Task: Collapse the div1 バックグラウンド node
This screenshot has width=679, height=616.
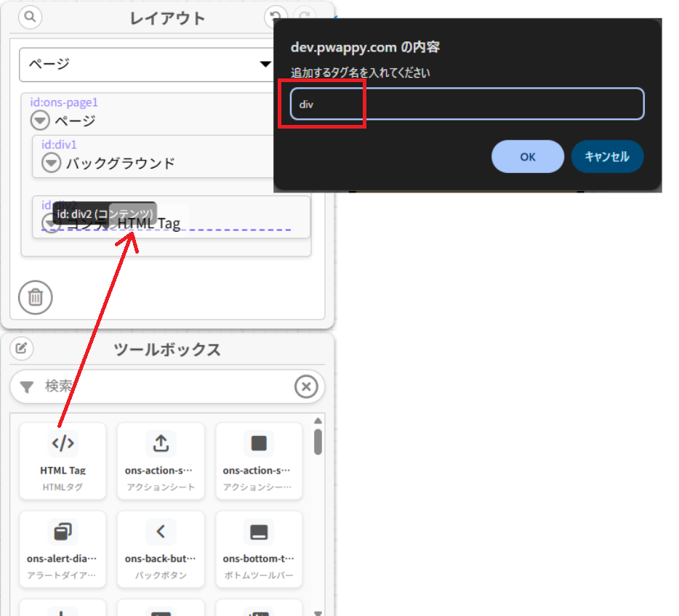Action: pyautogui.click(x=50, y=162)
